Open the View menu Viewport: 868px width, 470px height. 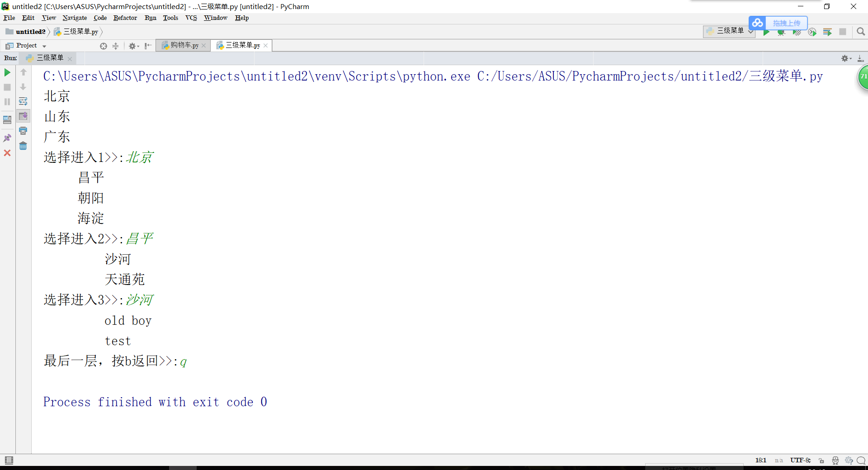click(x=49, y=18)
